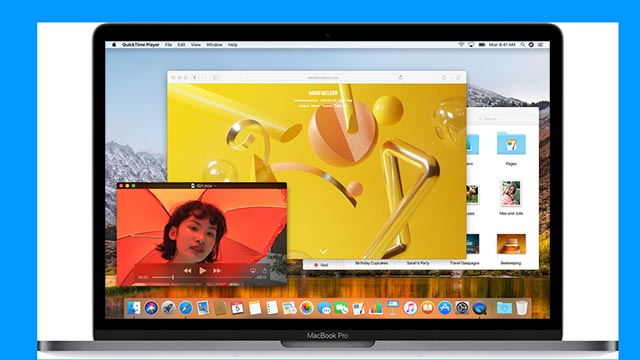Open System Preferences gear in Dock

click(462, 308)
